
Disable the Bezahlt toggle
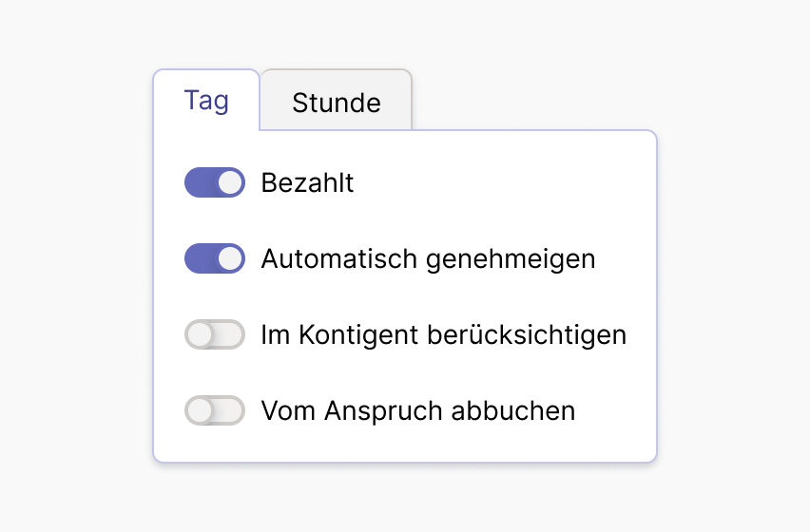pyautogui.click(x=215, y=182)
